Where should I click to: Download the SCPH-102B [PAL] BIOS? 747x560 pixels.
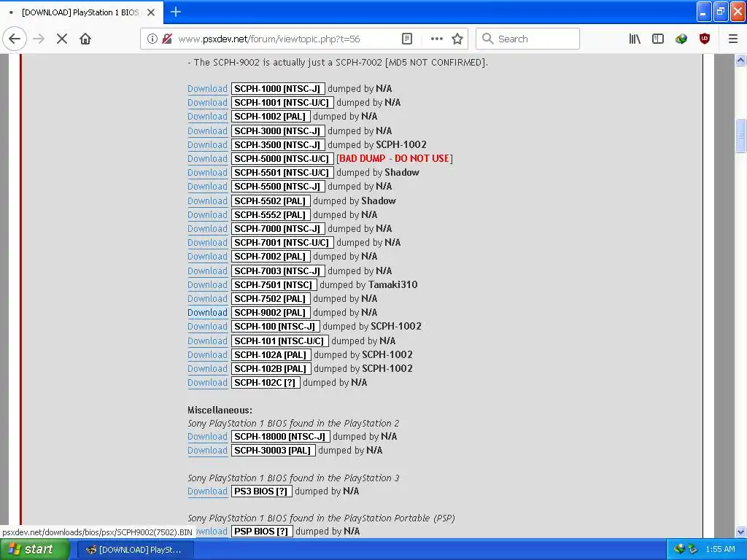click(x=207, y=368)
